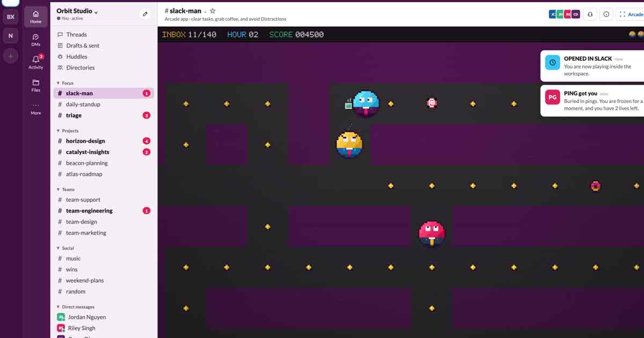The image size is (644, 338).
Task: Open Riley Singh direct message
Action: [104, 328]
